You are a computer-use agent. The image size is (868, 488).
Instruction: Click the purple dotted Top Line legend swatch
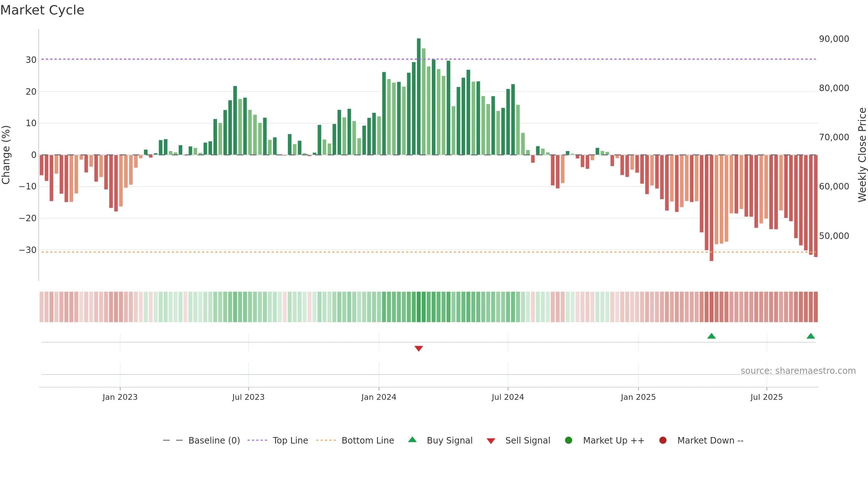pyautogui.click(x=257, y=440)
